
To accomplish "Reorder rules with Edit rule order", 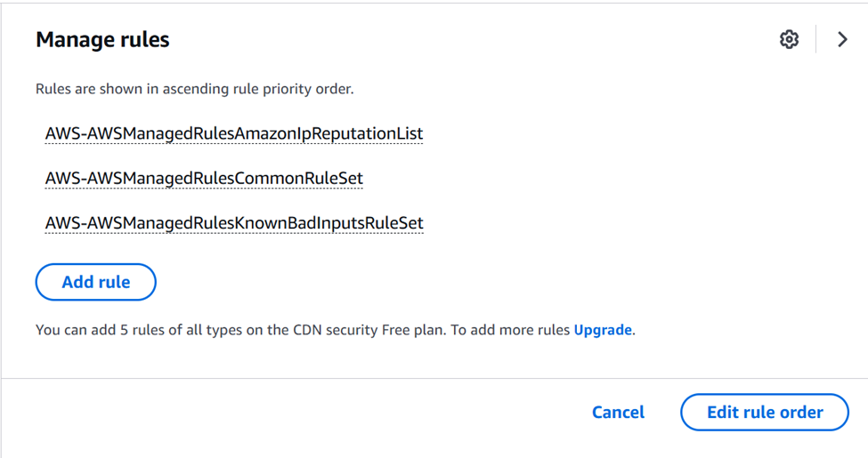I will point(765,412).
